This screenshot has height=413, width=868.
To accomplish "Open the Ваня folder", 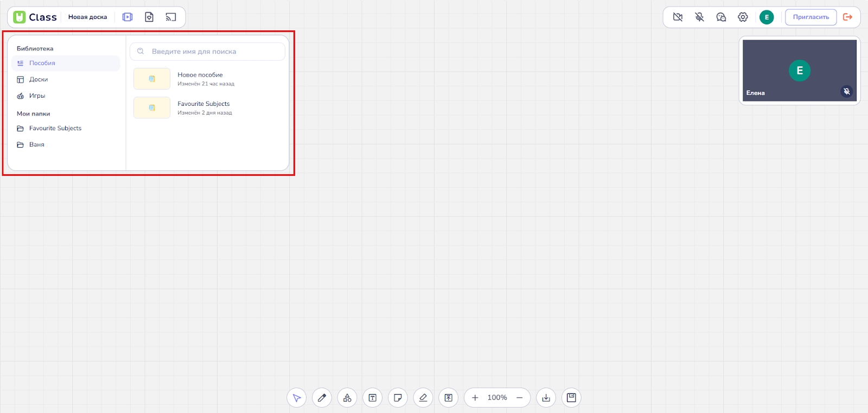I will [x=37, y=145].
